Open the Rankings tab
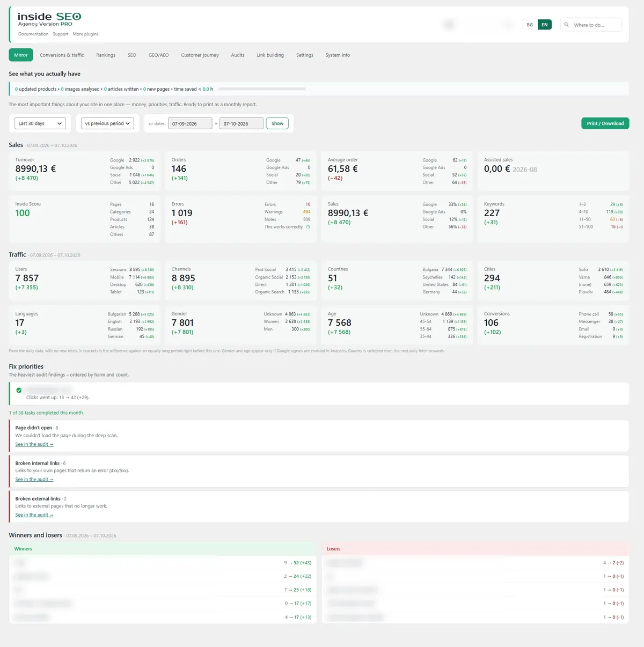The image size is (644, 647). (x=106, y=55)
